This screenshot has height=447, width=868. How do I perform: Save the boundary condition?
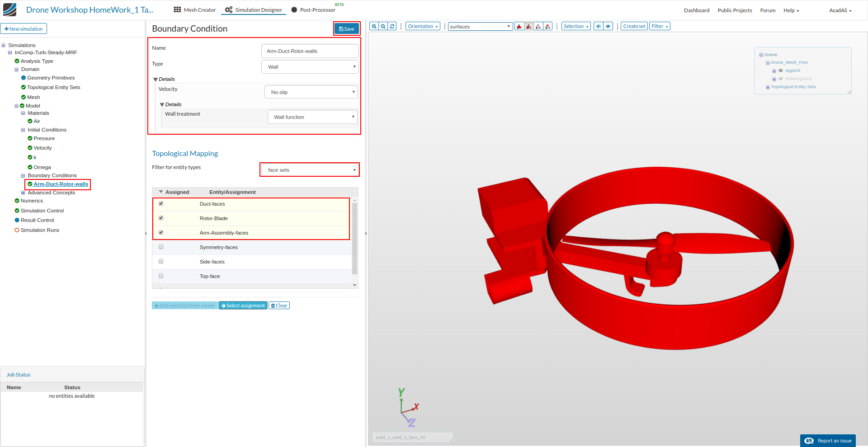pos(347,29)
